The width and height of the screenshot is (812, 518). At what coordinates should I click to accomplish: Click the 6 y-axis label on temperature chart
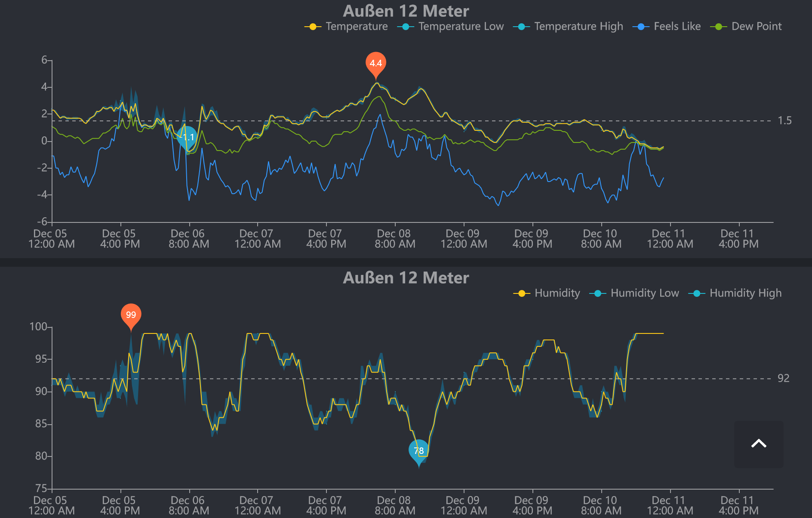(x=44, y=60)
